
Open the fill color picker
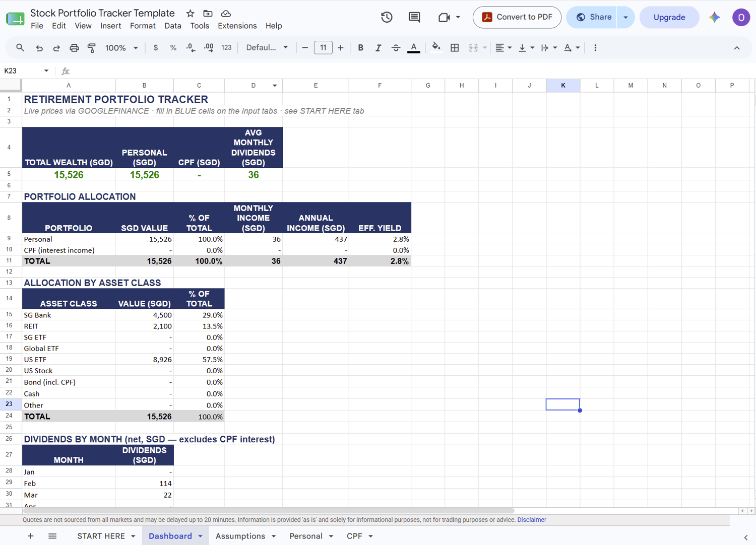point(436,48)
